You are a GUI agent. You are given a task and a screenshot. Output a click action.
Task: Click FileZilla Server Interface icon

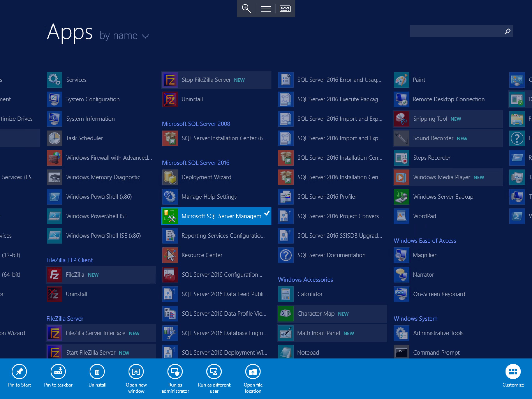(x=54, y=333)
